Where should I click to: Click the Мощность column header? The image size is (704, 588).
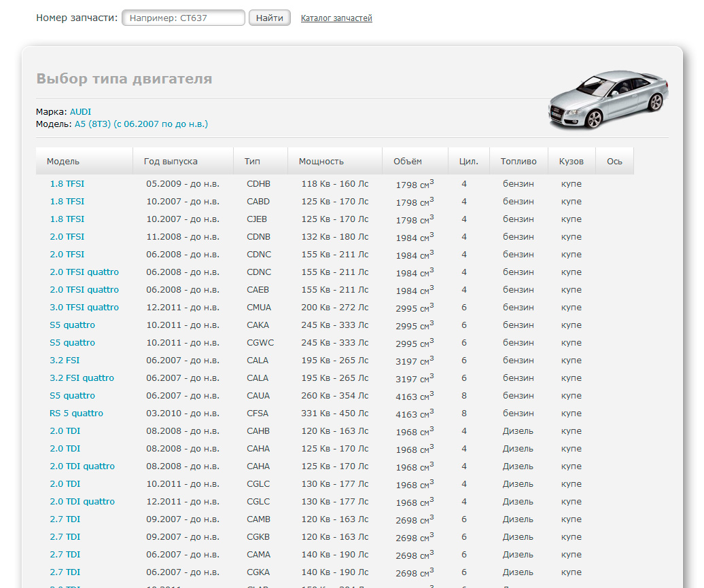(321, 162)
